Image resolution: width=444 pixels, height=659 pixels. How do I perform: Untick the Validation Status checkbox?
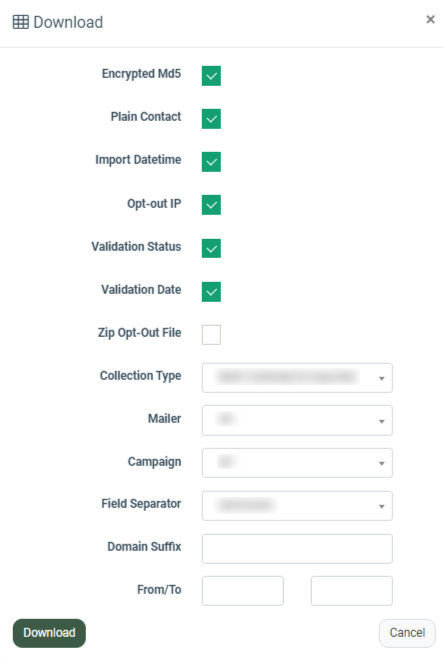coord(211,248)
